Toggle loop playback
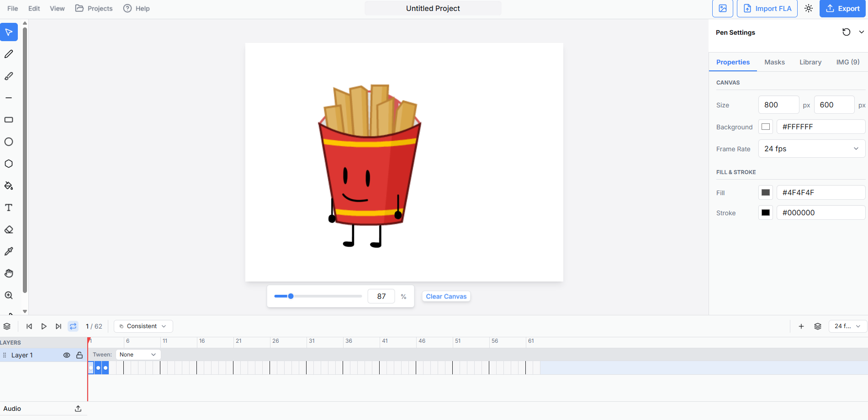868x420 pixels. (x=73, y=326)
